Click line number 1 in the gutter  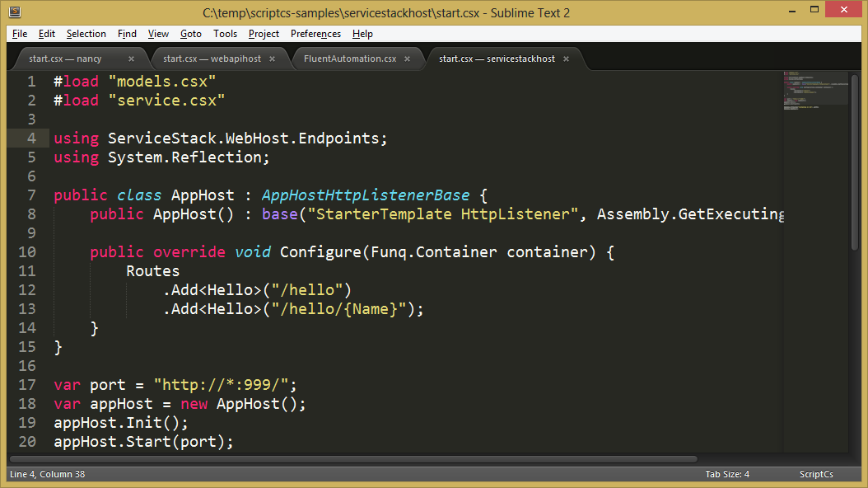pos(31,82)
